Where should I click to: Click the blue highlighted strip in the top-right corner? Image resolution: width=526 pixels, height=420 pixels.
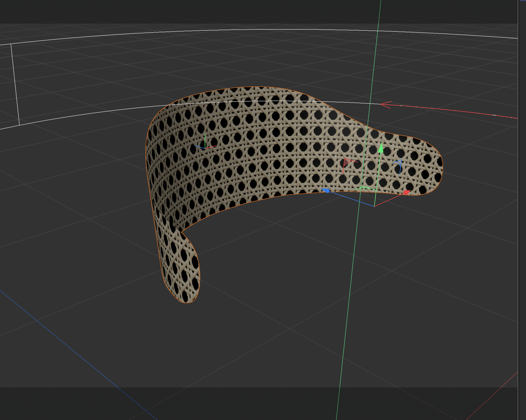pos(523,1)
